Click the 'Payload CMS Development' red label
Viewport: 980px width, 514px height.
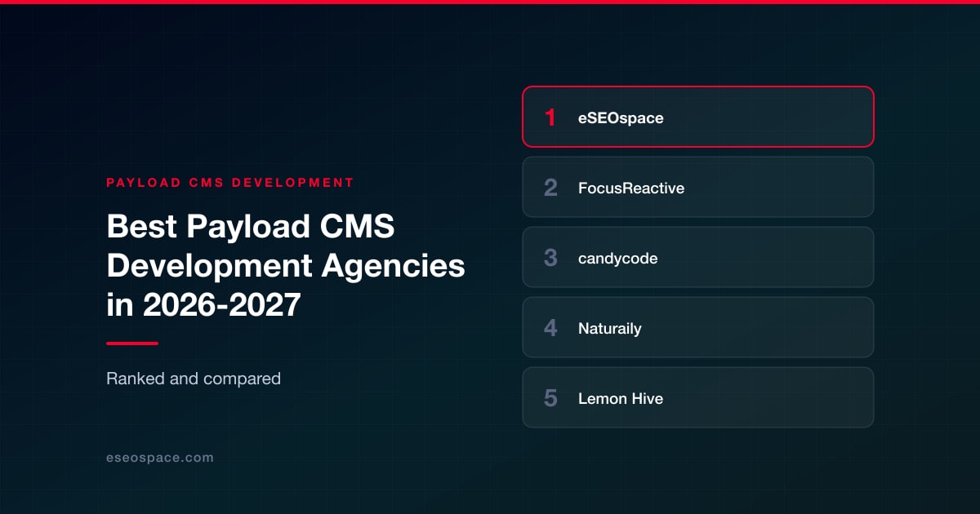(230, 183)
